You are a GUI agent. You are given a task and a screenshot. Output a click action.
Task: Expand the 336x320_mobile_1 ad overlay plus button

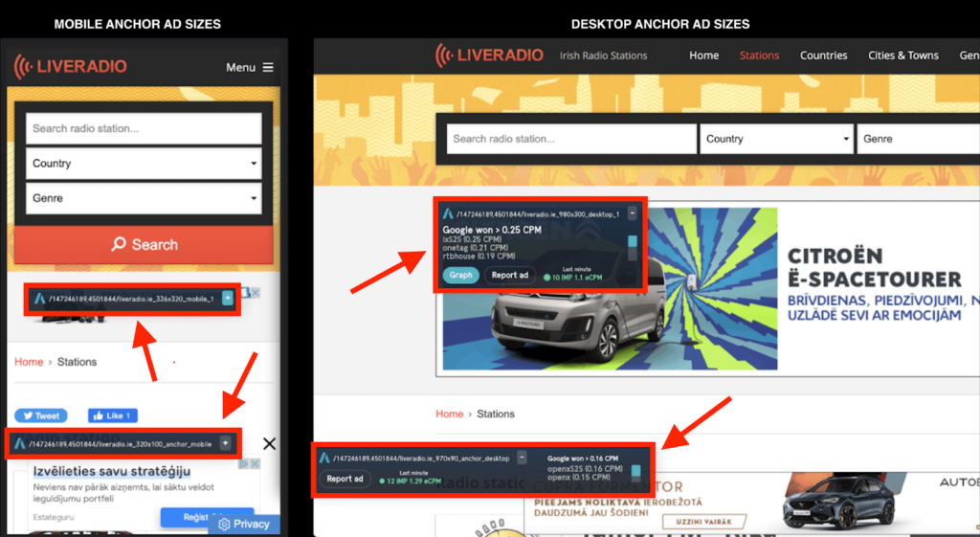point(228,299)
